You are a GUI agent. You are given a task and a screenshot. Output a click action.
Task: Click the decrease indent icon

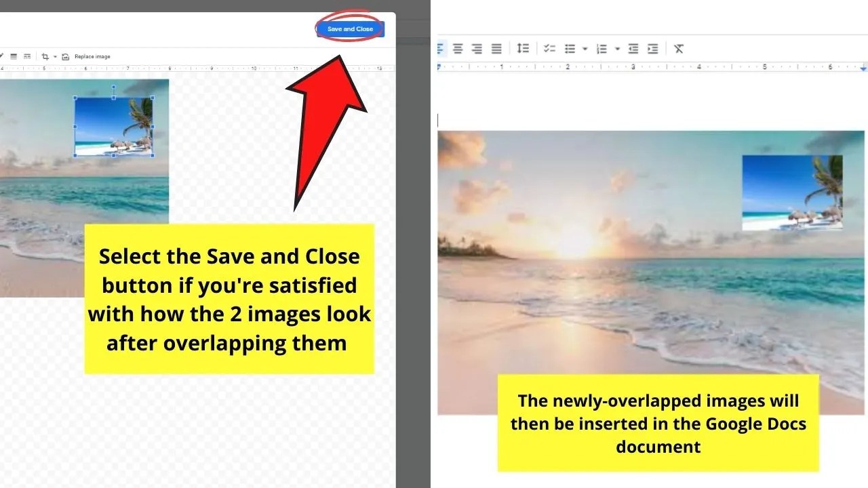tap(633, 48)
